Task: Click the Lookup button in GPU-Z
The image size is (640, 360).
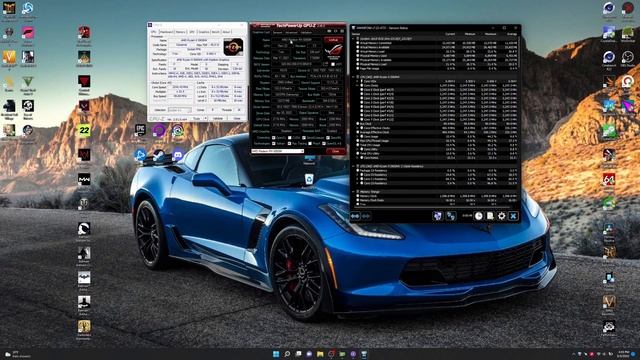Action: coord(333,40)
